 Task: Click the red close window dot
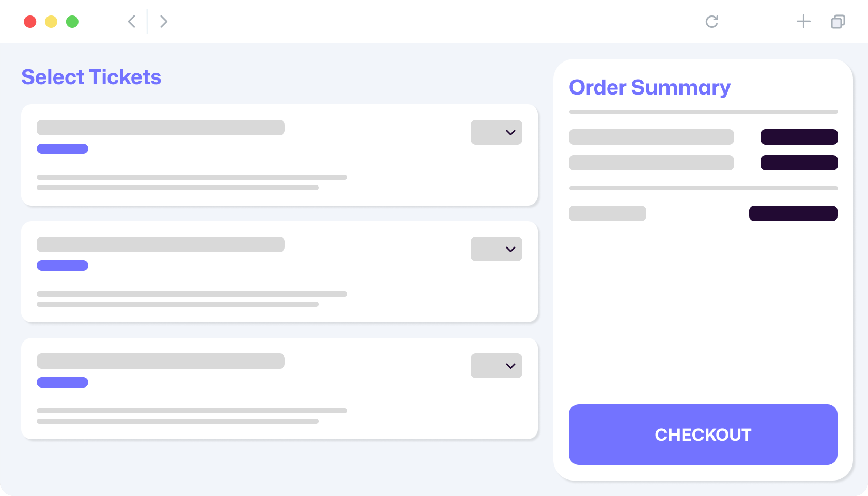(30, 22)
